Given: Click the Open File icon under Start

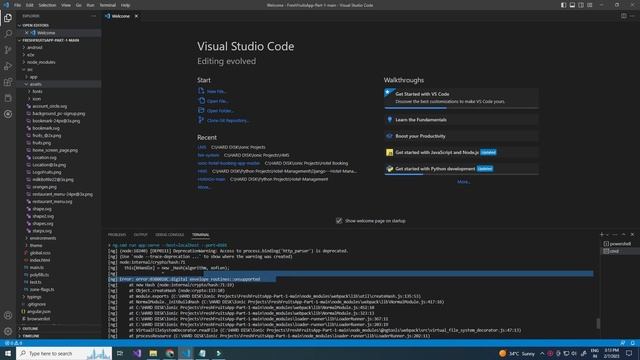Looking at the screenshot, I should [x=201, y=101].
